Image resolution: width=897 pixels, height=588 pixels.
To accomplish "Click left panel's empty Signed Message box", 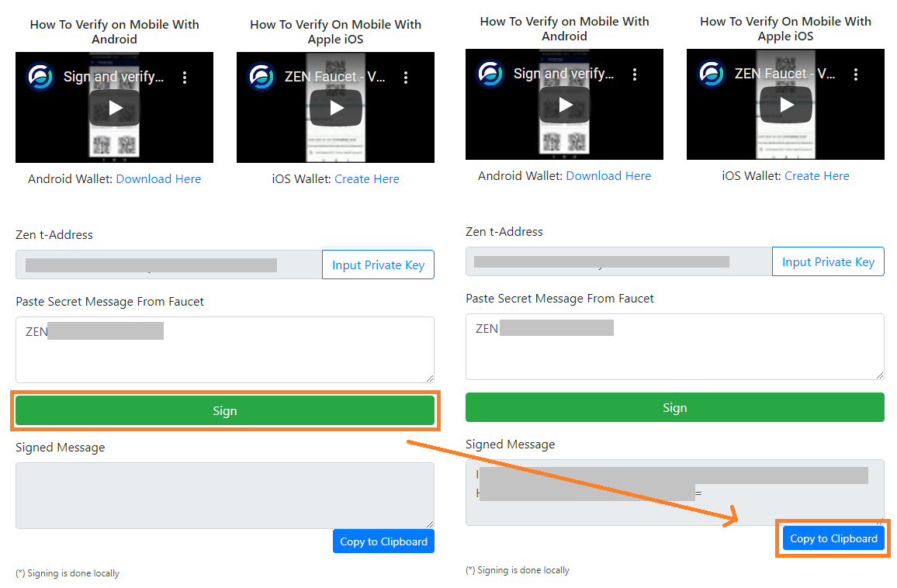I will pos(225,496).
